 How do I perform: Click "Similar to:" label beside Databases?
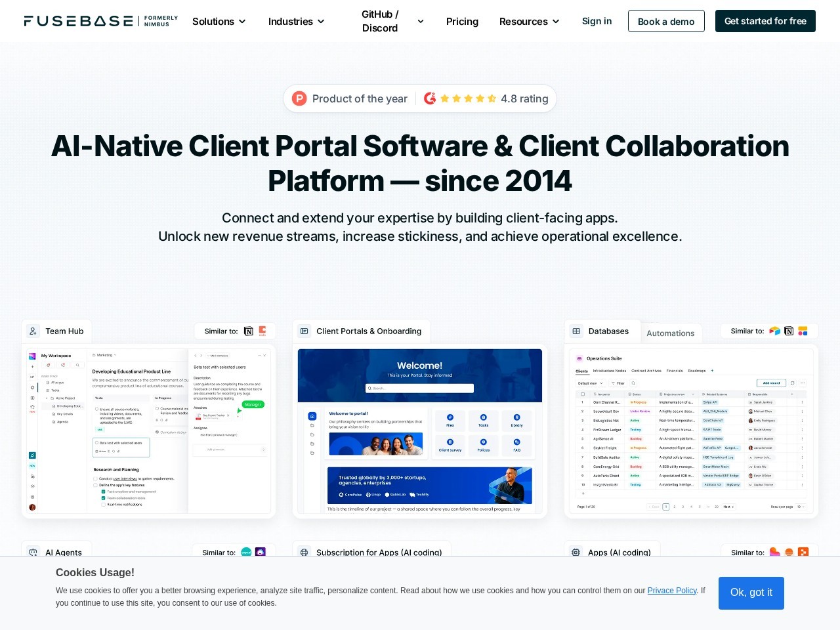[x=747, y=331]
